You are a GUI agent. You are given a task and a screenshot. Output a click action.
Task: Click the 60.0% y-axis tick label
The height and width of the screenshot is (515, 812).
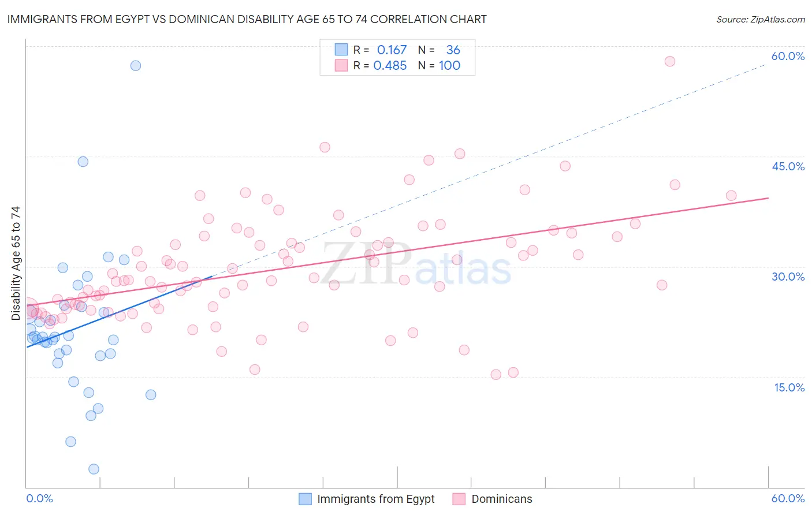(x=788, y=56)
